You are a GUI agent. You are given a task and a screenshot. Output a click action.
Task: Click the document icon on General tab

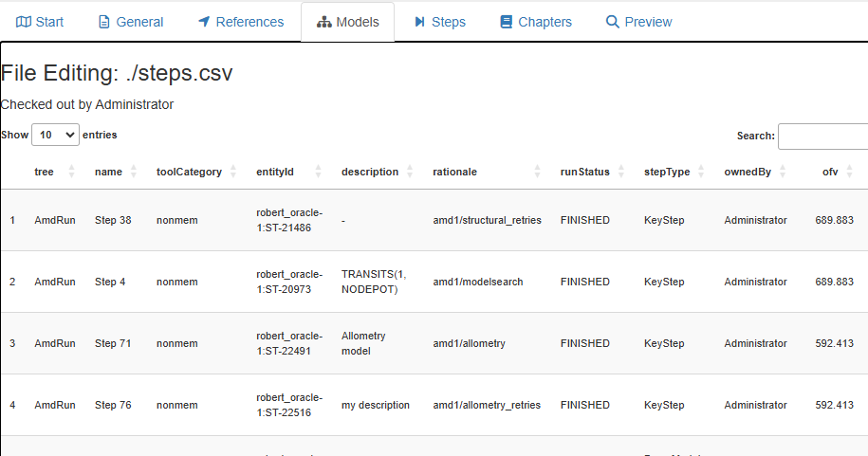pyautogui.click(x=104, y=22)
